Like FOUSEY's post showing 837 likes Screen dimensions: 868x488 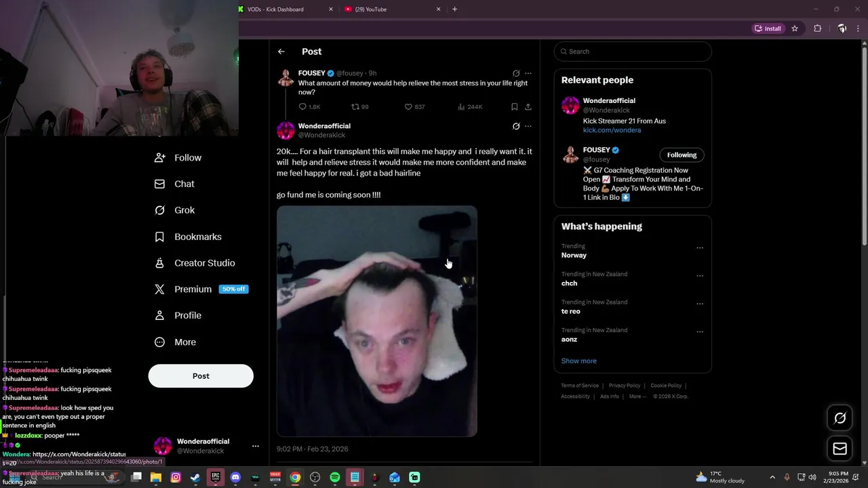(x=414, y=107)
